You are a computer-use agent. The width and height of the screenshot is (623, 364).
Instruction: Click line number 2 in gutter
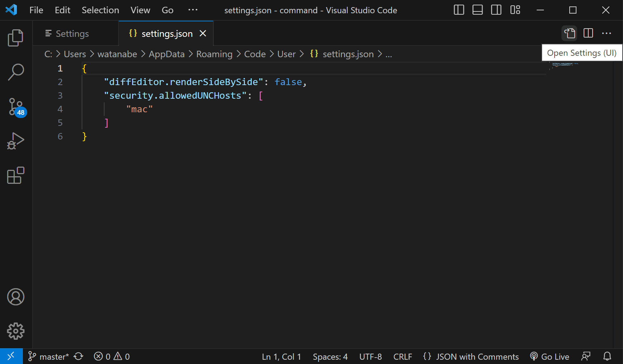point(60,82)
